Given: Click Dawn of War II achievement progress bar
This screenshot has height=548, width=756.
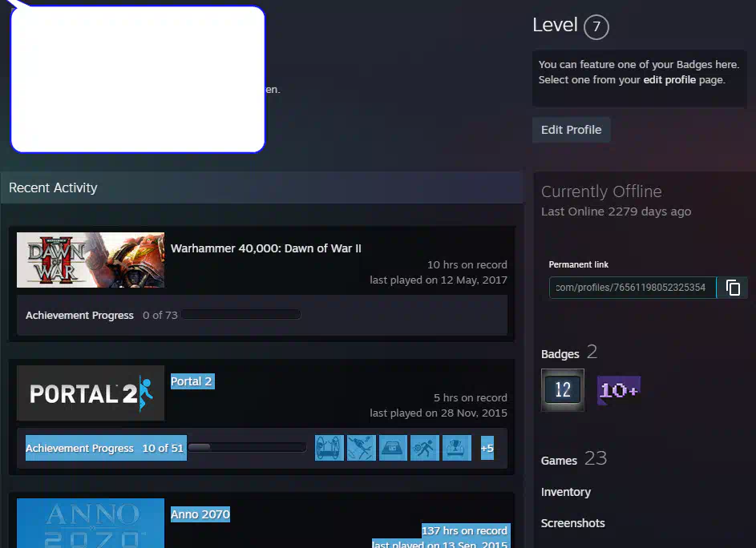Looking at the screenshot, I should point(241,315).
